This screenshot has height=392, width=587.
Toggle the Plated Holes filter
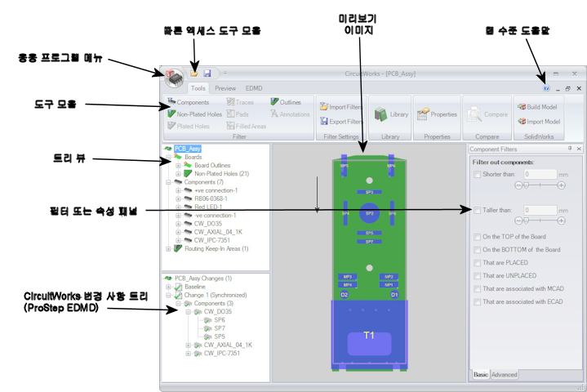[x=189, y=126]
